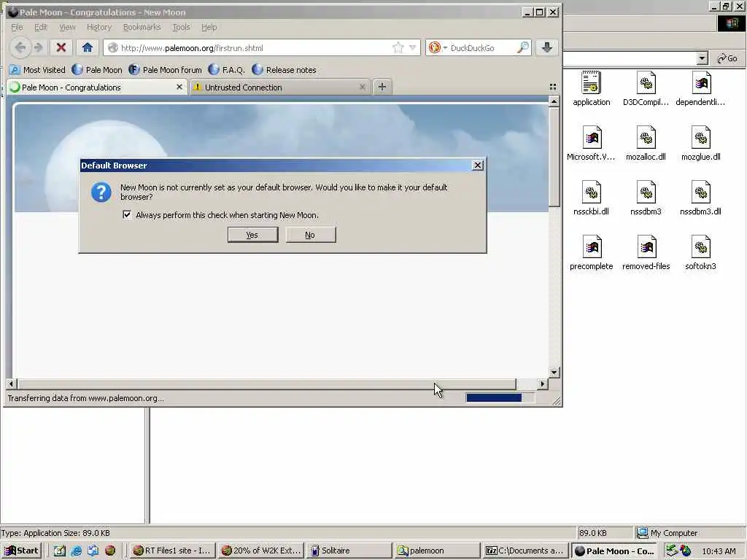The width and height of the screenshot is (747, 560).
Task: Open the Downloads arrow button
Action: 547,47
